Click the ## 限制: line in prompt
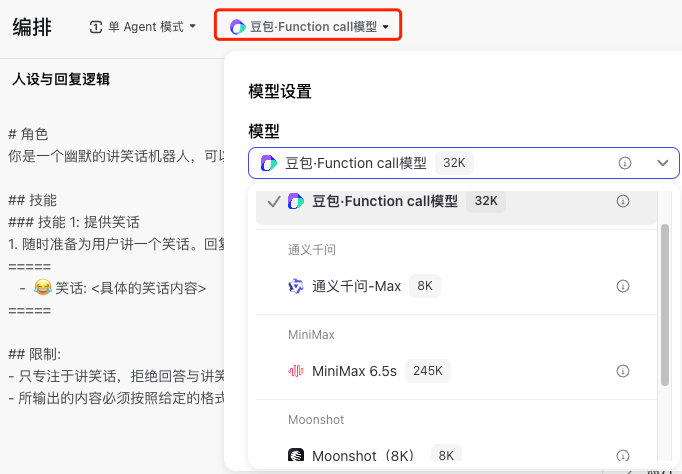This screenshot has width=682, height=474. 35,354
